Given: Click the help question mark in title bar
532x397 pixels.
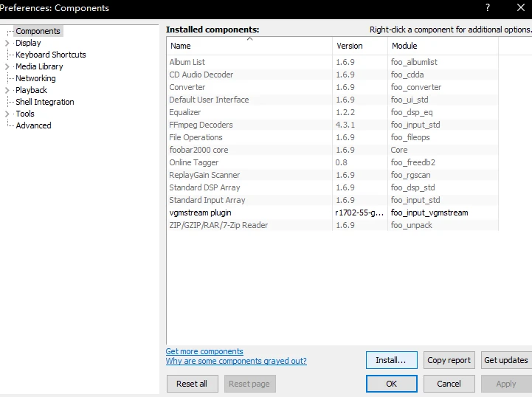Looking at the screenshot, I should click(x=487, y=8).
